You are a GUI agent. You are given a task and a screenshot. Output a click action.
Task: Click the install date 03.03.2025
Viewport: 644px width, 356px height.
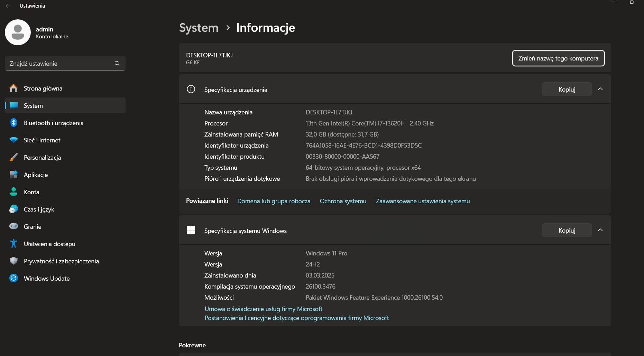click(320, 275)
